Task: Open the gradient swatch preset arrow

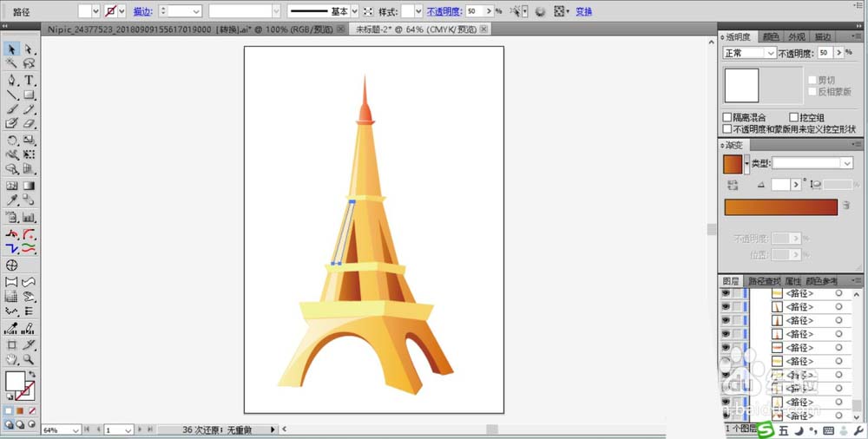Action: click(746, 165)
